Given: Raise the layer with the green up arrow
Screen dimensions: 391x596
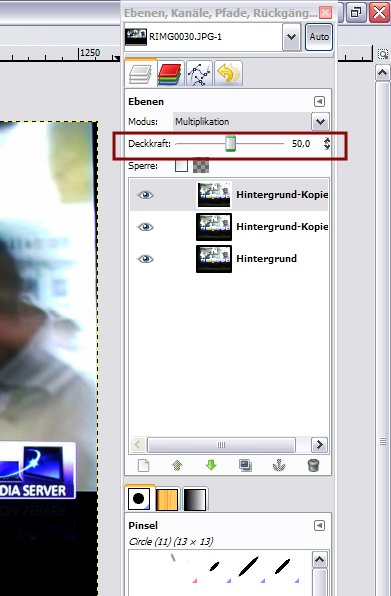Looking at the screenshot, I should pyautogui.click(x=177, y=465).
